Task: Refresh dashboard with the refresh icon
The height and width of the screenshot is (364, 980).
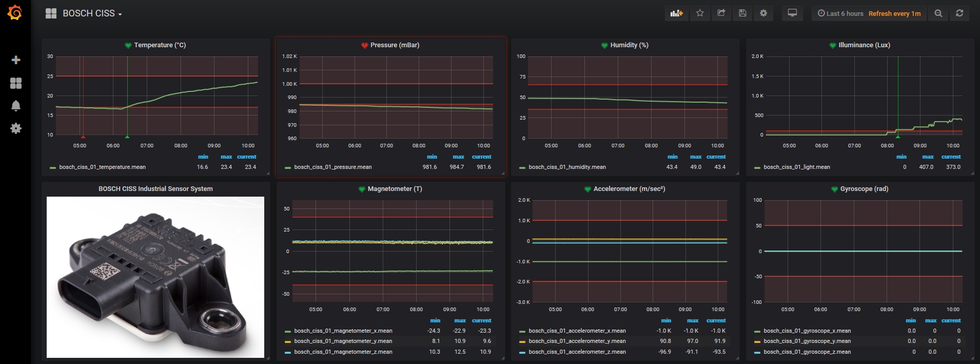Action: [959, 13]
